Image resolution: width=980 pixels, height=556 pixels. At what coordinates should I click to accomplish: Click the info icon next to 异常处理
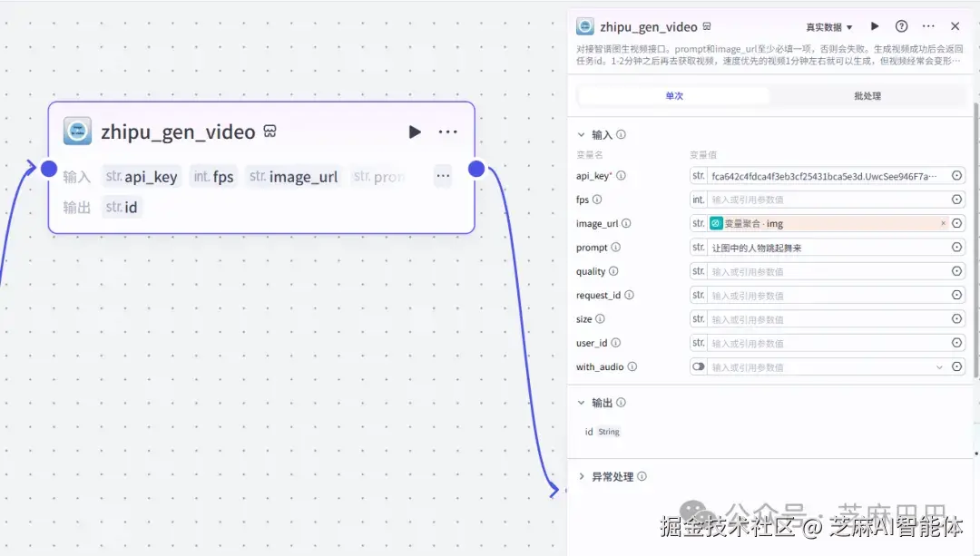(642, 476)
